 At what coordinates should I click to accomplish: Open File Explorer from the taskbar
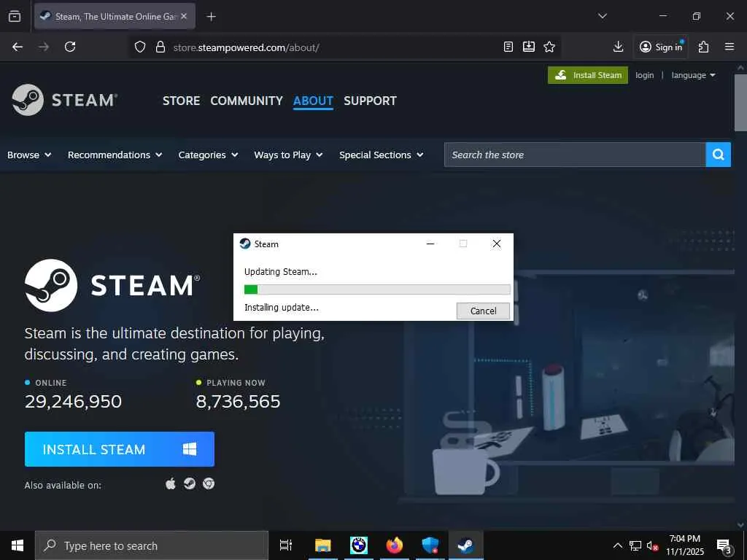(322, 545)
